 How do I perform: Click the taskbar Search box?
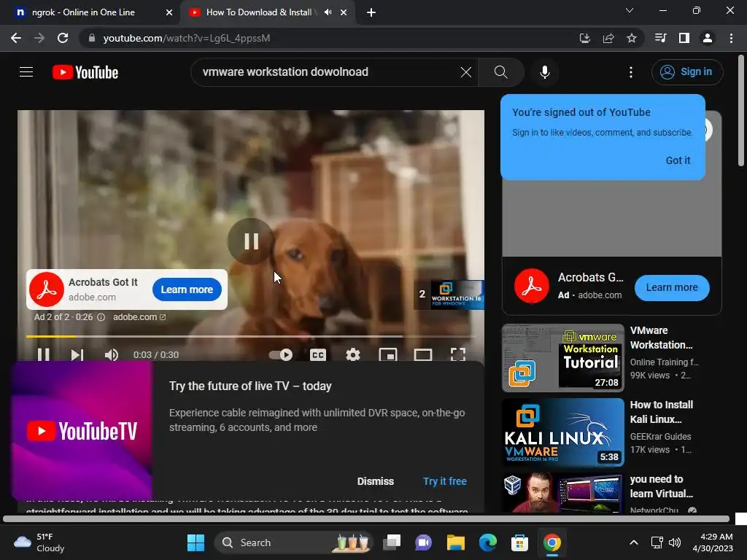click(293, 542)
